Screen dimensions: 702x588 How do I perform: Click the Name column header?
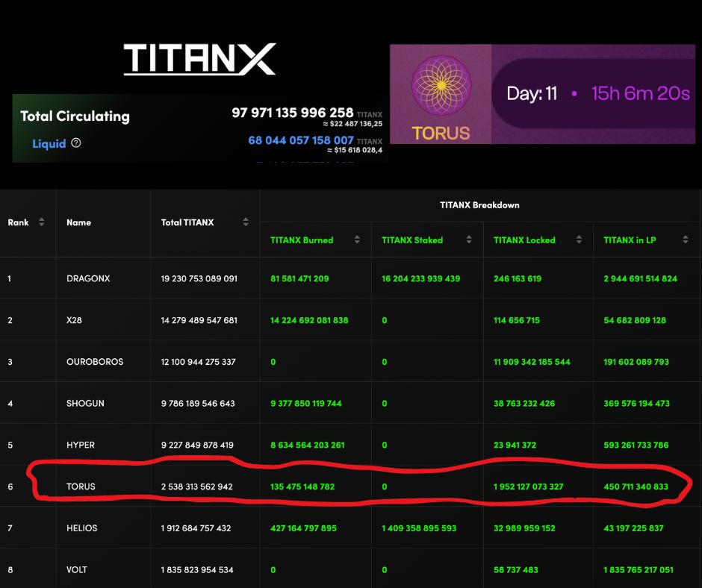point(79,222)
